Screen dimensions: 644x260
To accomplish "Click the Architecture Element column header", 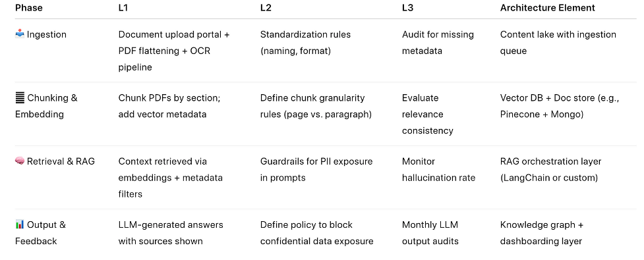I will (x=548, y=8).
